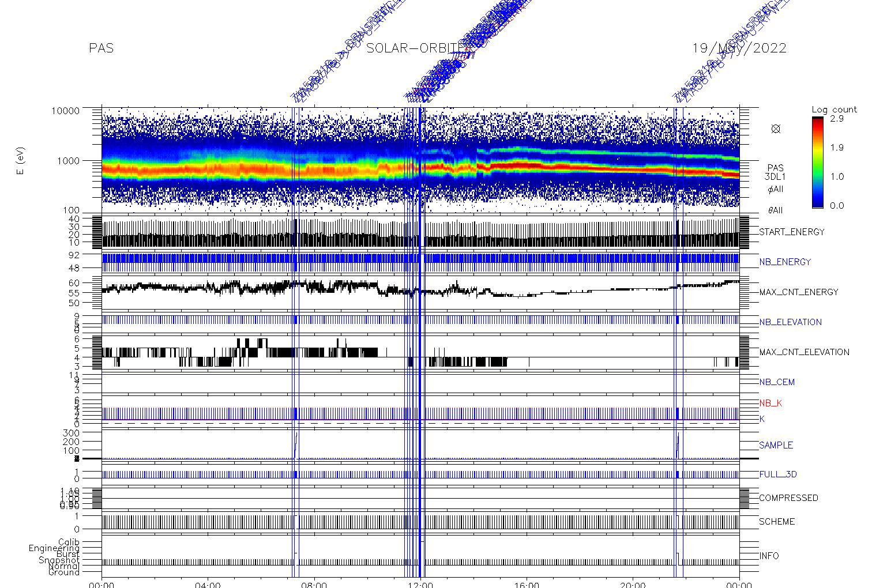
Task: Click the Log count color bar
Action: click(x=818, y=162)
